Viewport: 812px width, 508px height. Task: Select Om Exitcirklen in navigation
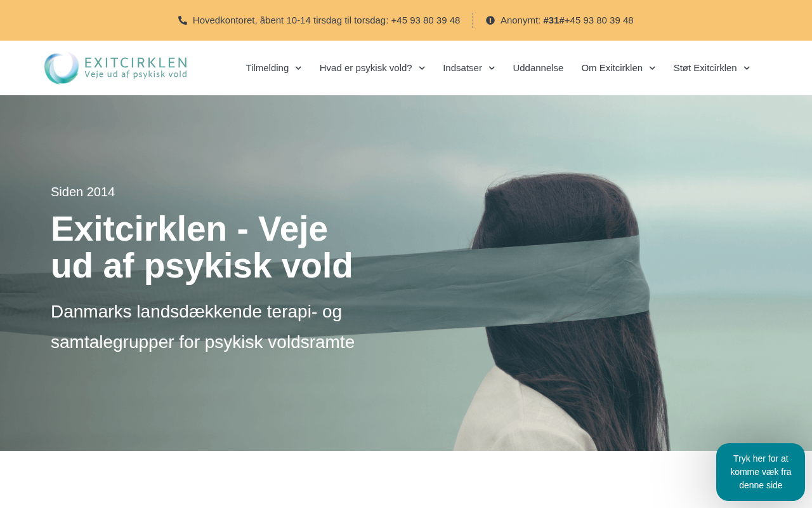pyautogui.click(x=612, y=68)
